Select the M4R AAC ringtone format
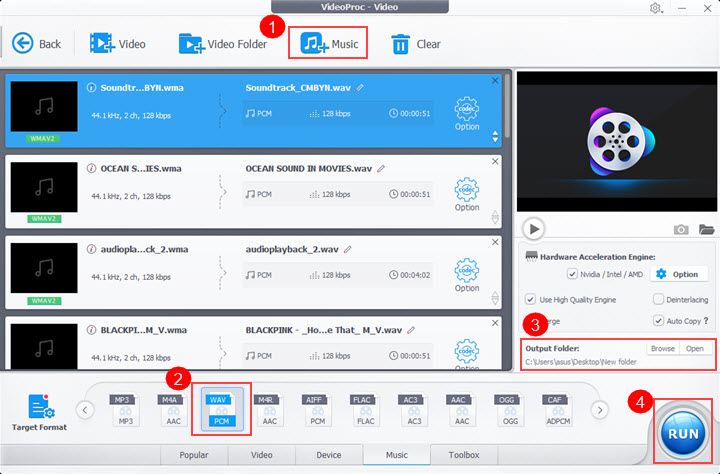The height and width of the screenshot is (474, 720). [x=268, y=410]
